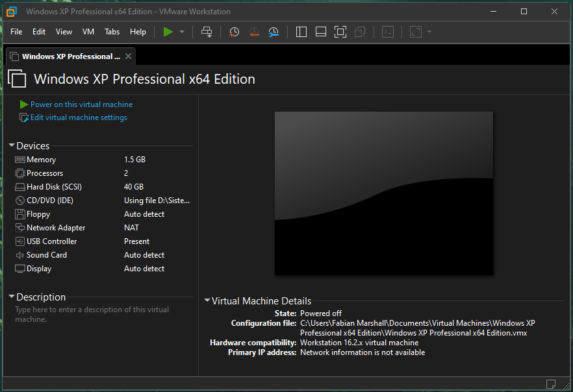573x392 pixels.
Task: Click the Powered off state text
Action: [x=321, y=313]
